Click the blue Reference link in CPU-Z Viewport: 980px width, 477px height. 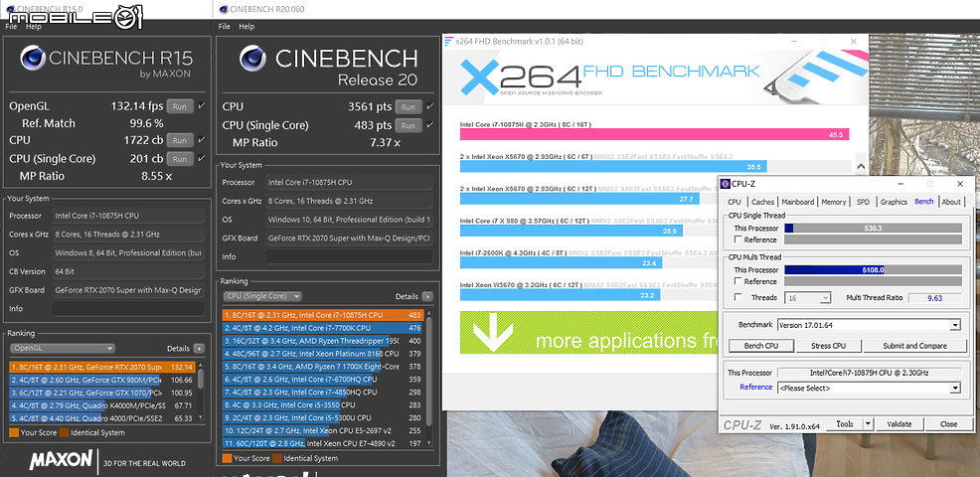pyautogui.click(x=755, y=388)
